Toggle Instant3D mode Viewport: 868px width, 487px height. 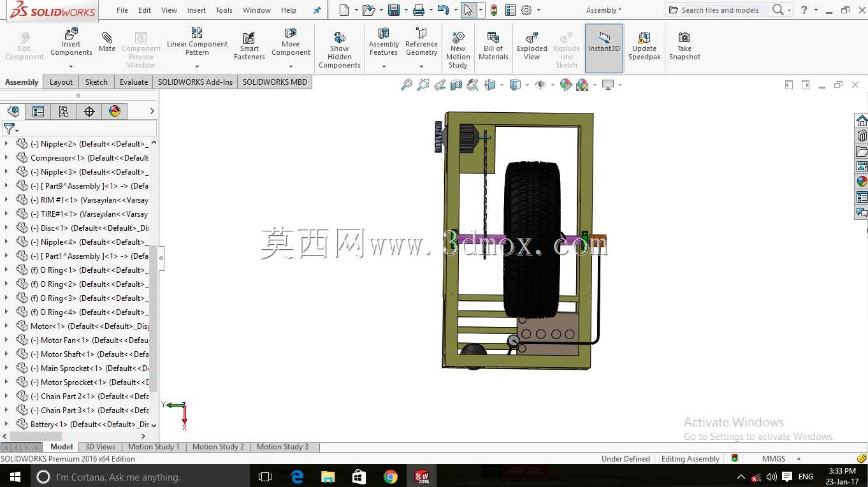pyautogui.click(x=604, y=48)
